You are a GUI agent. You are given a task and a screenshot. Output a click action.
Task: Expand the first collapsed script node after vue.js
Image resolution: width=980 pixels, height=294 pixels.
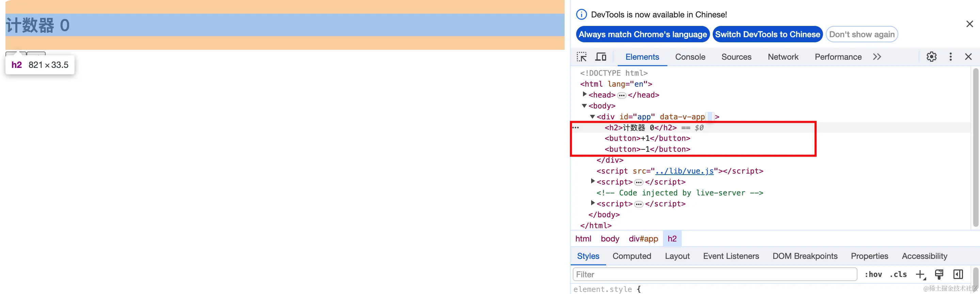pos(592,181)
